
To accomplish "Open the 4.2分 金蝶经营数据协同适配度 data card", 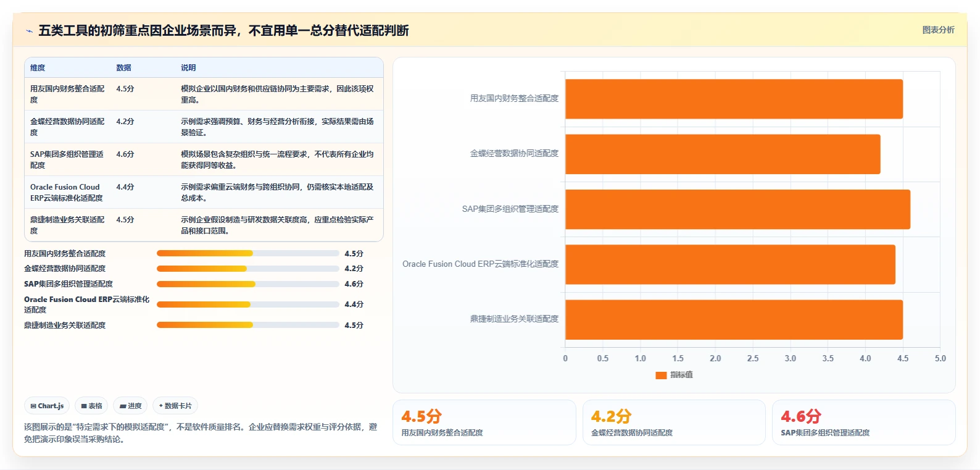I will 674,422.
